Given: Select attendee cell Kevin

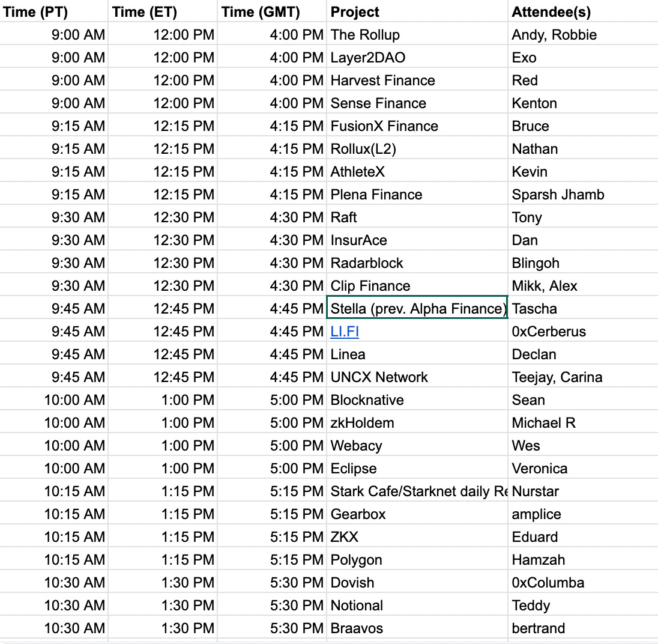Looking at the screenshot, I should 584,171.
